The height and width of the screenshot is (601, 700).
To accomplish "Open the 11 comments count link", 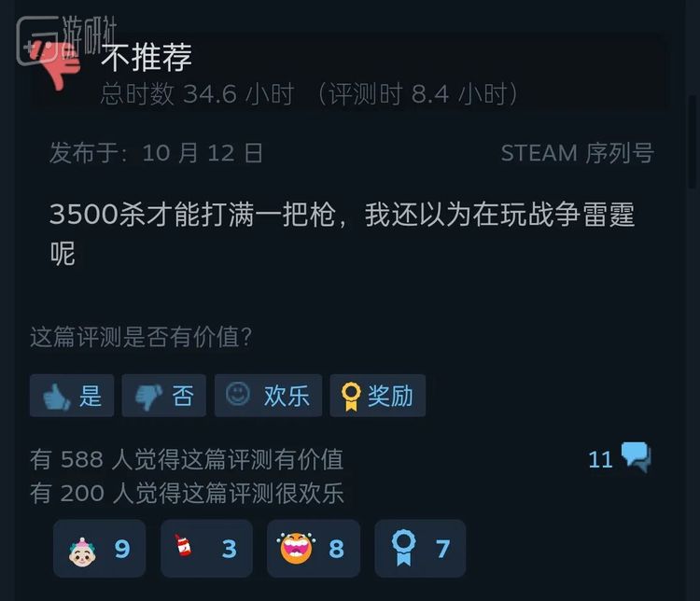I will point(600,459).
